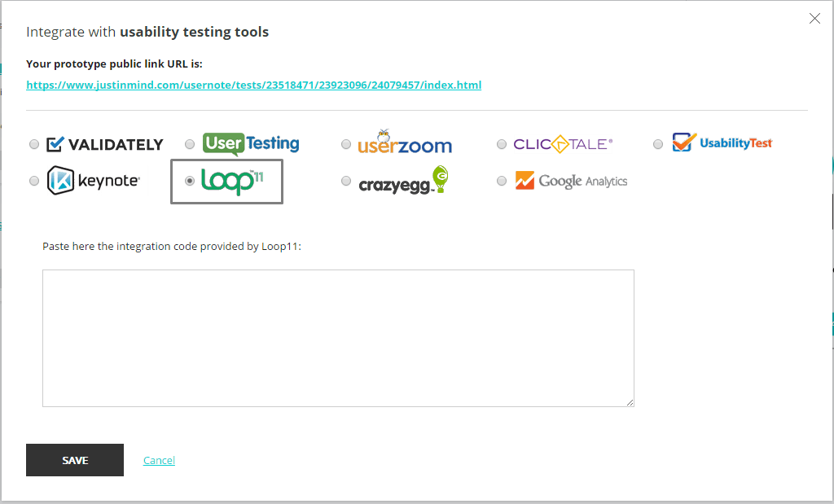Click the UserZoom logo

pos(405,142)
